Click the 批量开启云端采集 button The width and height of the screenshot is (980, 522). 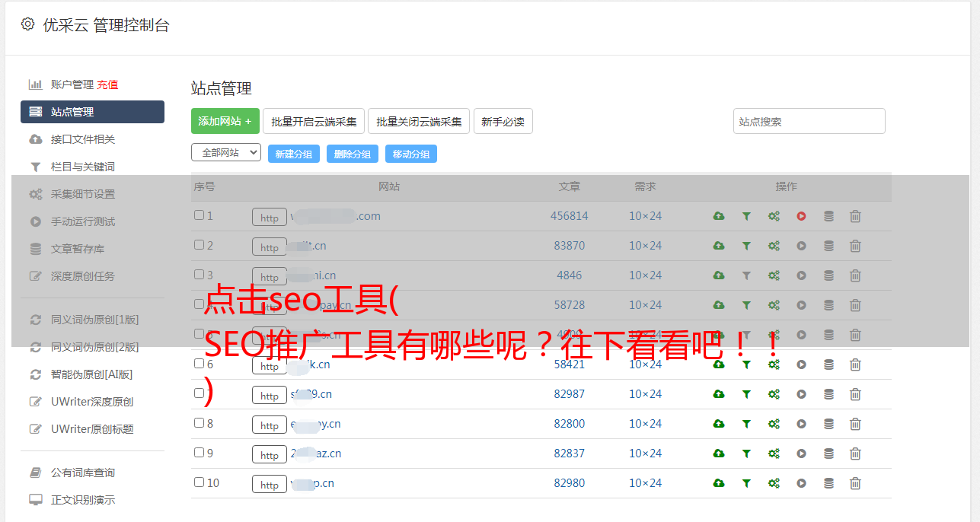pos(314,121)
